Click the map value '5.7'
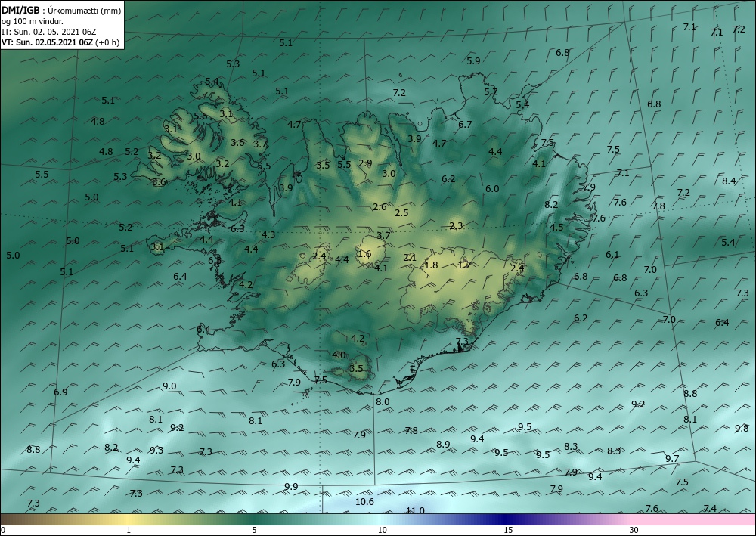 491,91
